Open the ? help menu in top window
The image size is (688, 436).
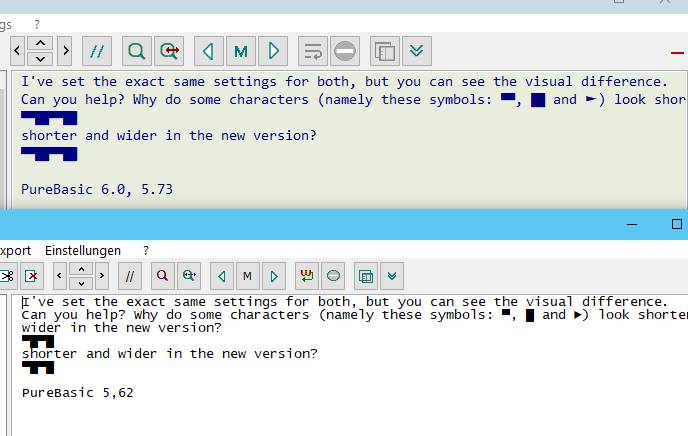pyautogui.click(x=37, y=25)
